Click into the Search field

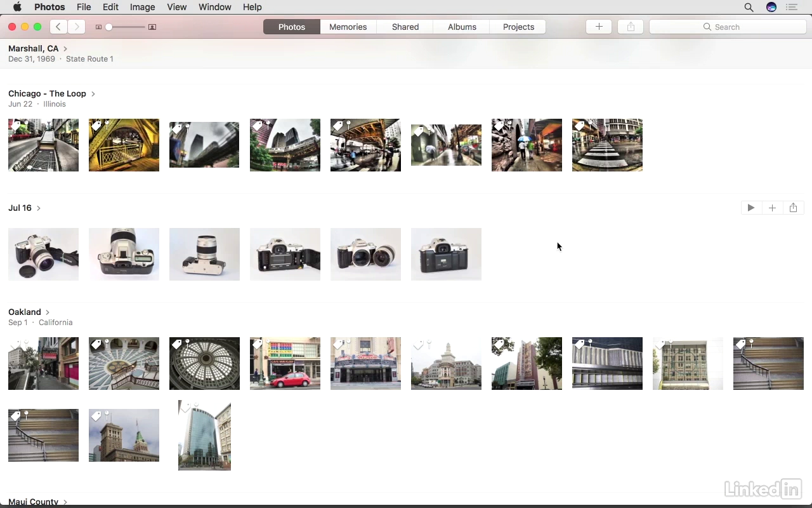point(728,27)
